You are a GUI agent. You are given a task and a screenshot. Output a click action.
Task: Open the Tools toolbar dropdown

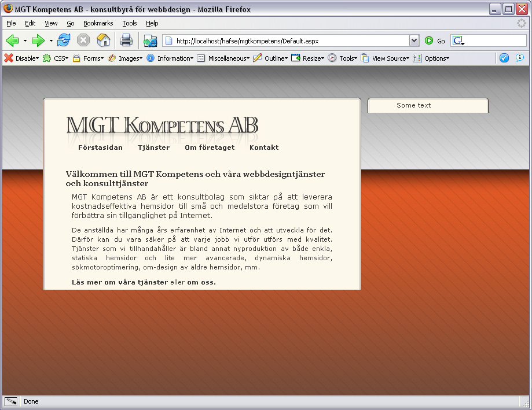point(348,58)
